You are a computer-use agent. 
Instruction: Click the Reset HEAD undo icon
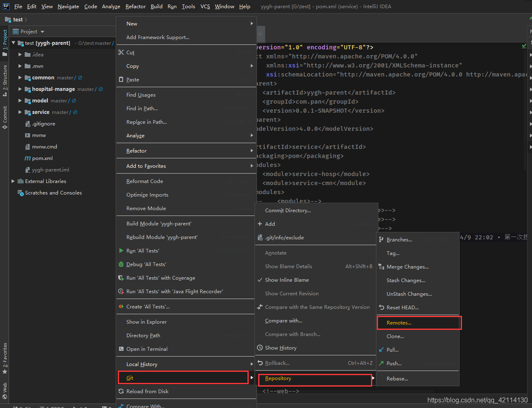tap(381, 307)
